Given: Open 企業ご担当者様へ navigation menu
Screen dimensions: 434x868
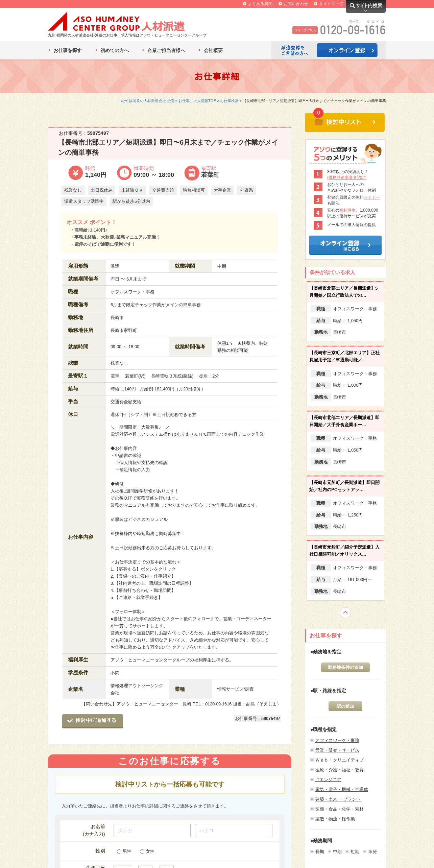Looking at the screenshot, I should pyautogui.click(x=164, y=50).
